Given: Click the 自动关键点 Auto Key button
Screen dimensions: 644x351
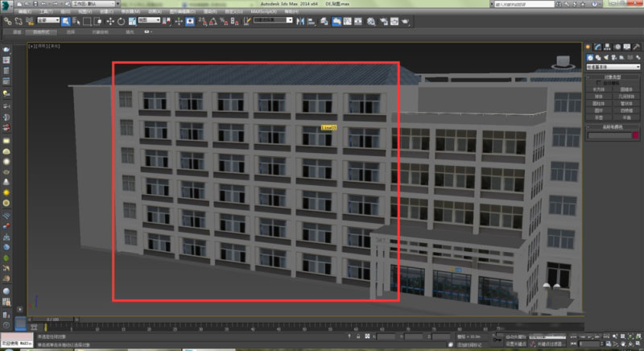Looking at the screenshot, I should coord(516,337).
